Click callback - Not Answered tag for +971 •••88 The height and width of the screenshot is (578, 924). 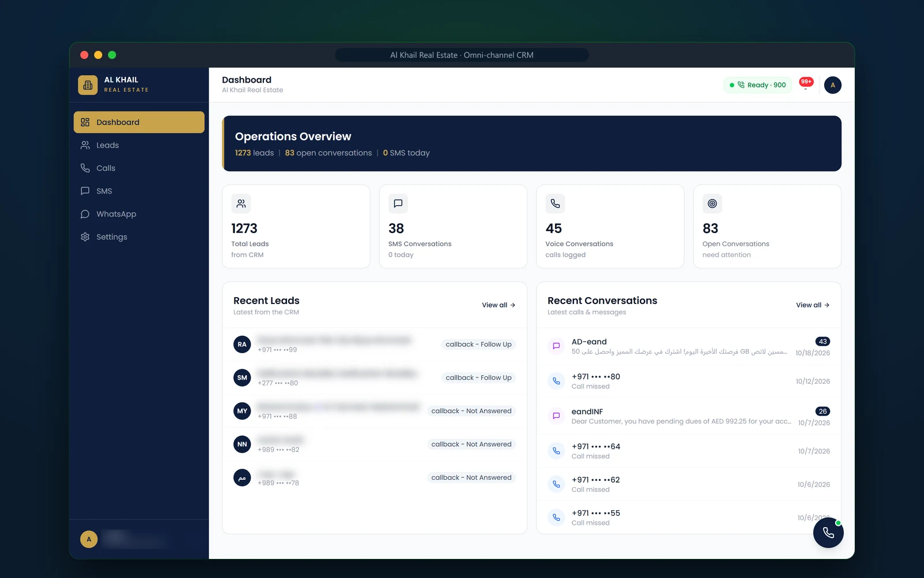(471, 411)
